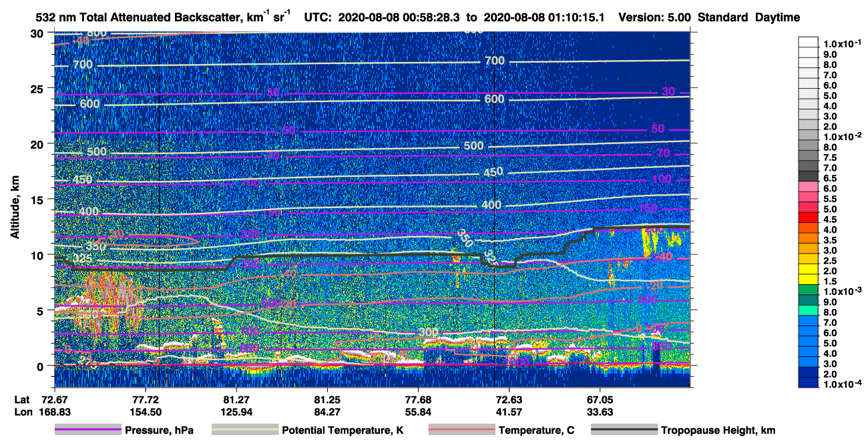This screenshot has height=445, width=868.
Task: Click the altitude axis tick label 0
Action: [x=41, y=366]
